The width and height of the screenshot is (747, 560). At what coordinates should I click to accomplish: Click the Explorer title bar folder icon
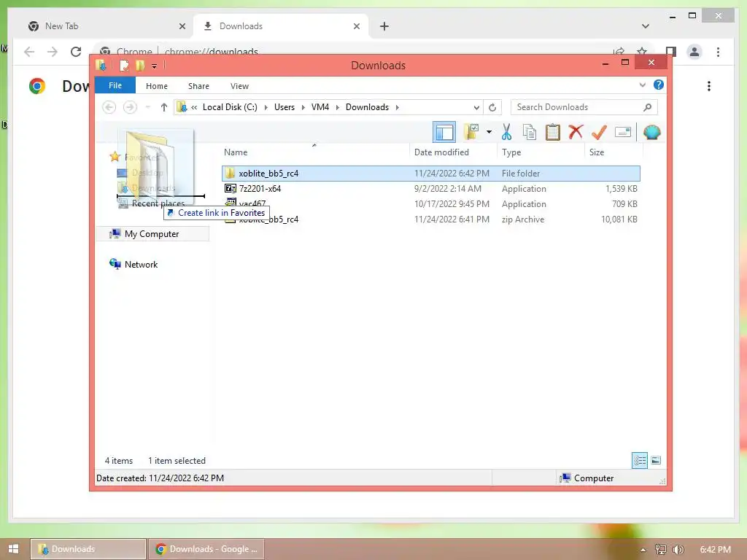click(101, 65)
